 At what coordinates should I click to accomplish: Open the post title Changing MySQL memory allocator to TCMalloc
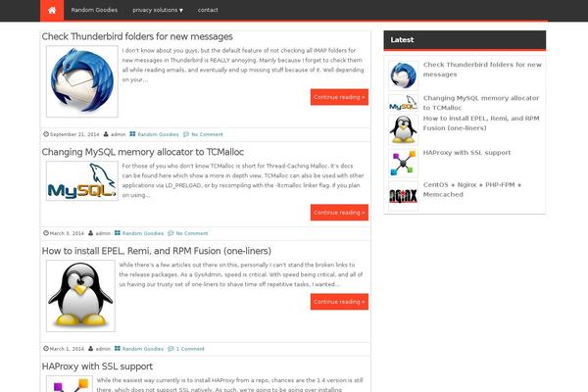(x=143, y=152)
